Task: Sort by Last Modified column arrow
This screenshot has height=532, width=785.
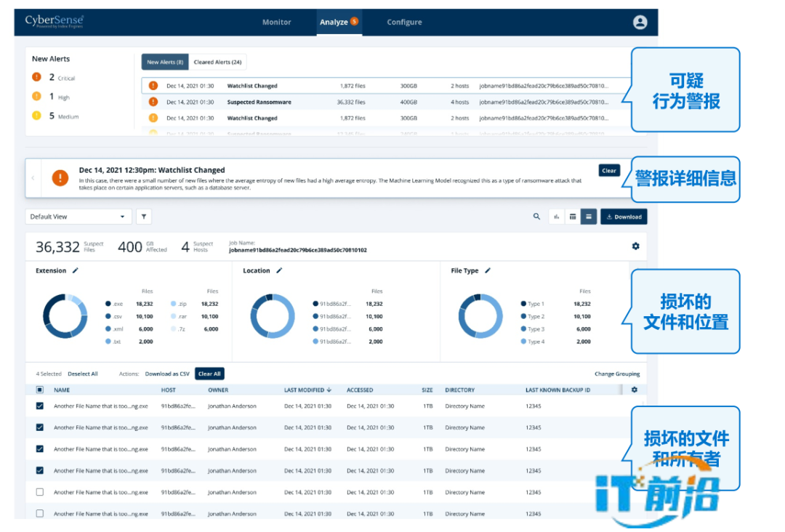Action: tap(329, 390)
